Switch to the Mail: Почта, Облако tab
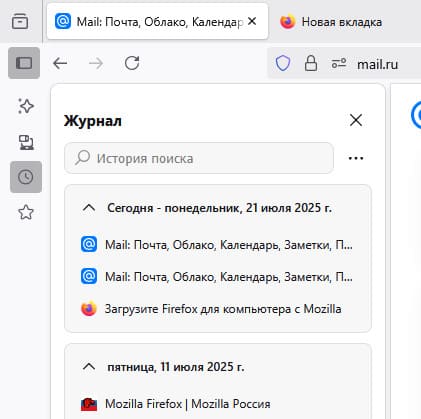421x419 pixels. click(157, 21)
